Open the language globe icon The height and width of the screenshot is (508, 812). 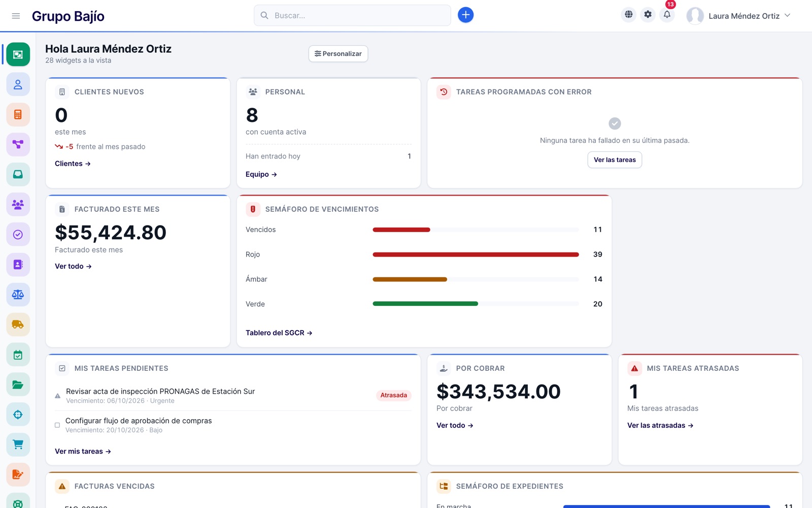coord(628,15)
